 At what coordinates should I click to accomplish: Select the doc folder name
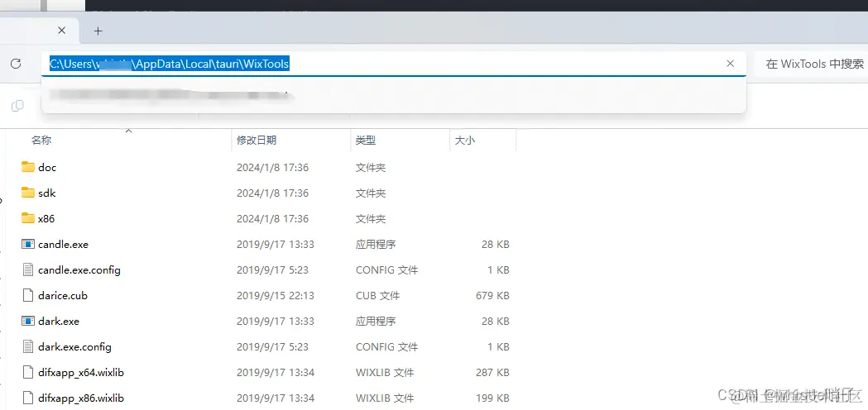[x=47, y=167]
